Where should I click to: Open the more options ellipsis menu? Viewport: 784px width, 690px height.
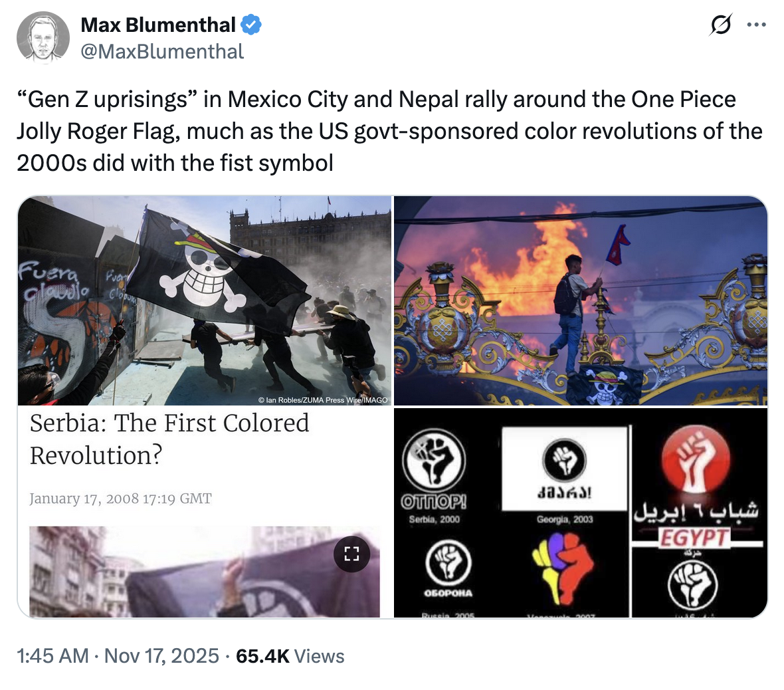757,24
